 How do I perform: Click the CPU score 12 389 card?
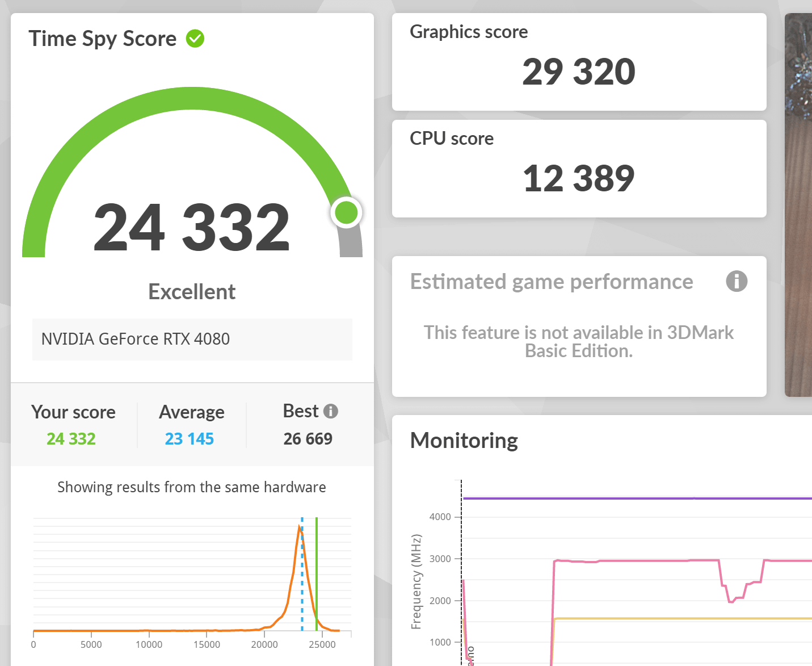click(579, 169)
